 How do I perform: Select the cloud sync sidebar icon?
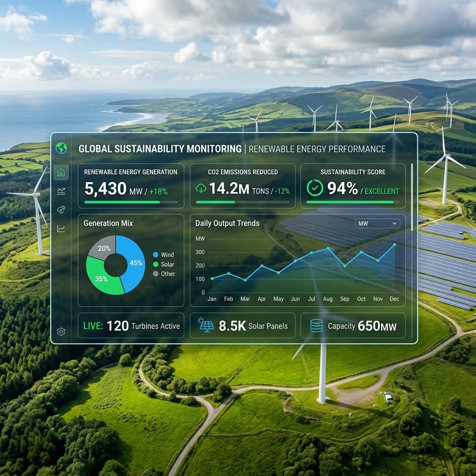pyautogui.click(x=61, y=210)
